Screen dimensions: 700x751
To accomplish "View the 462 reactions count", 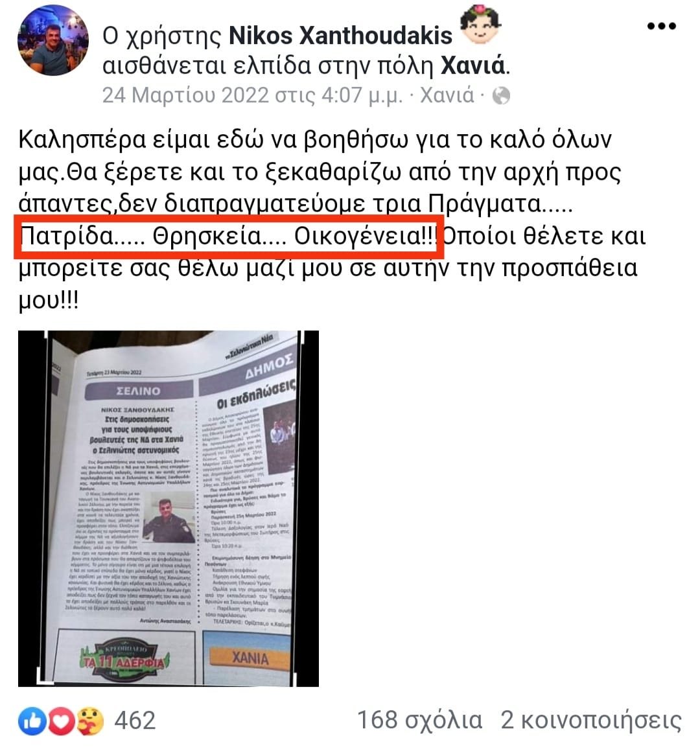I will point(135,721).
